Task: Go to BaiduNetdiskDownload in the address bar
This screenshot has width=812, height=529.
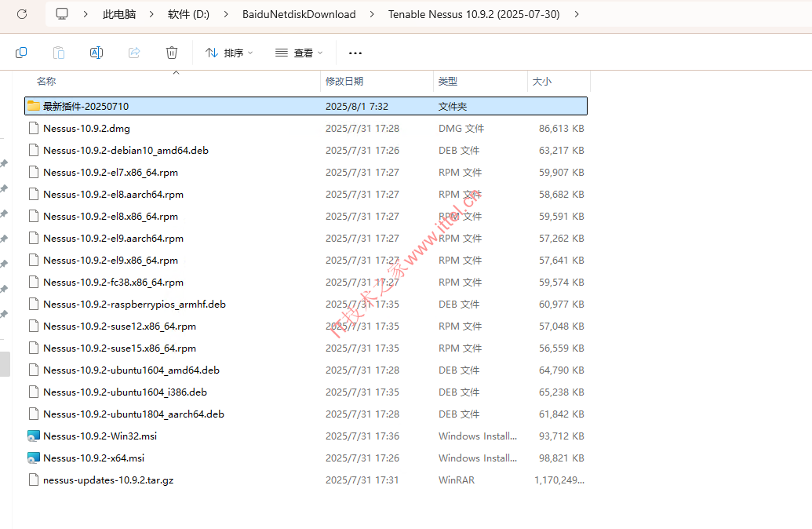Action: tap(299, 14)
